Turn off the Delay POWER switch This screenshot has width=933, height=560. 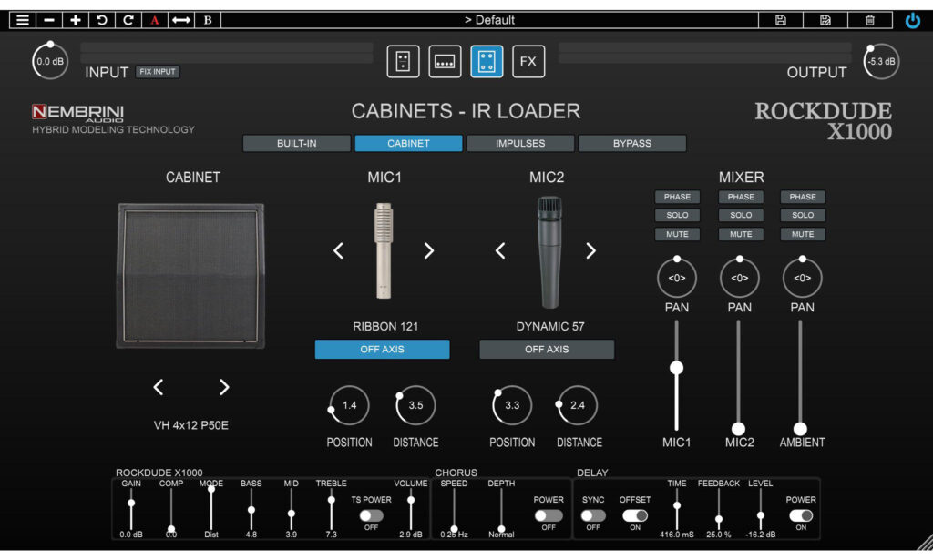click(801, 515)
